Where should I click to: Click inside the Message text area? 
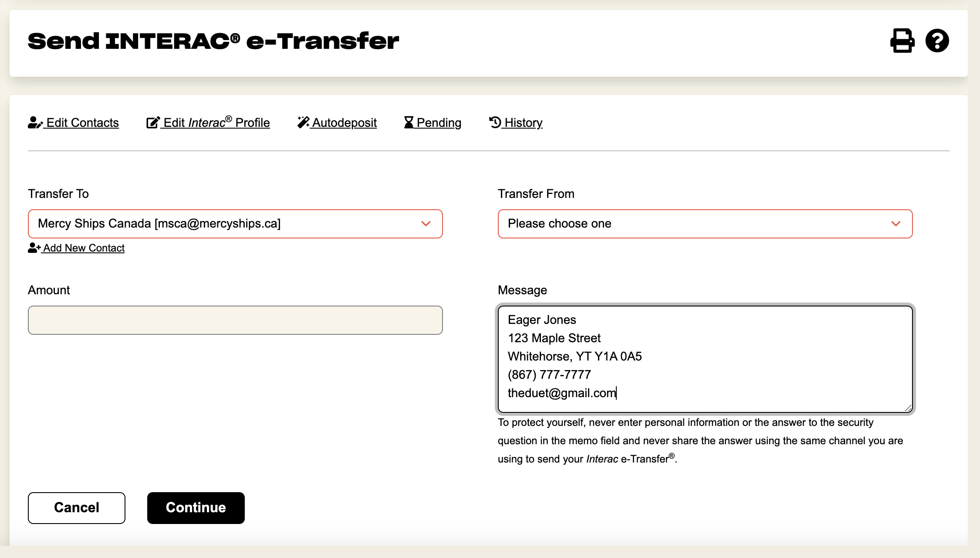tap(705, 359)
